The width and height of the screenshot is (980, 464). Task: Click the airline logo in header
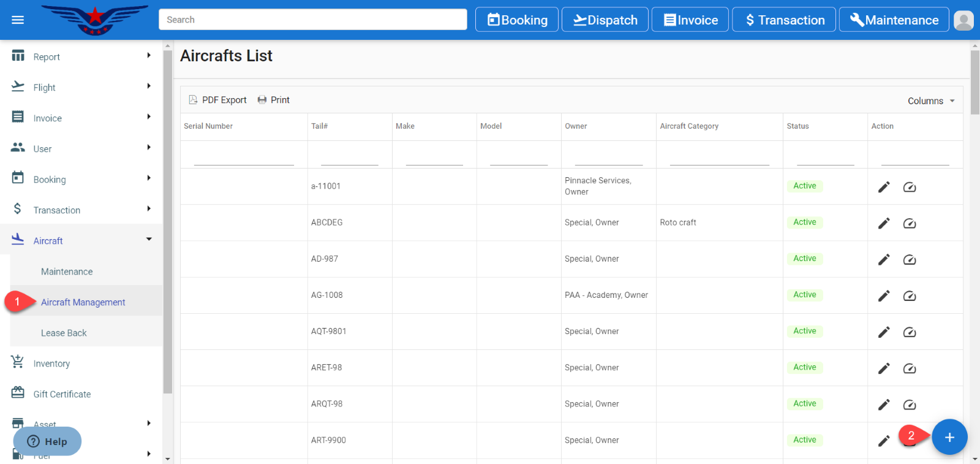click(95, 19)
